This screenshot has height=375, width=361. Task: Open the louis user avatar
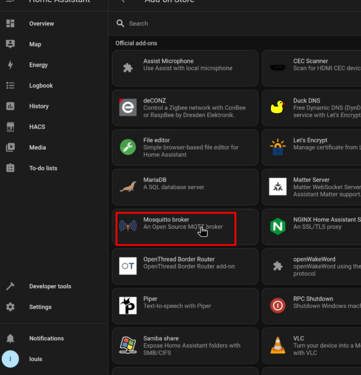click(x=10, y=359)
